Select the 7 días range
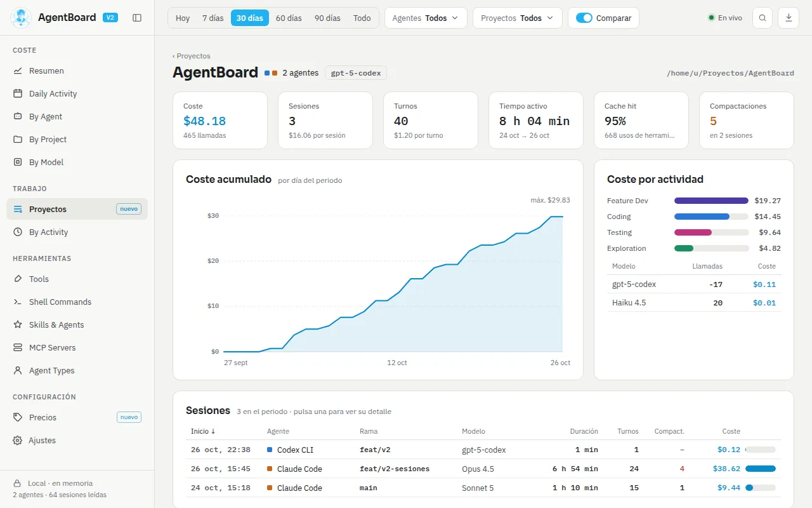 pos(213,18)
